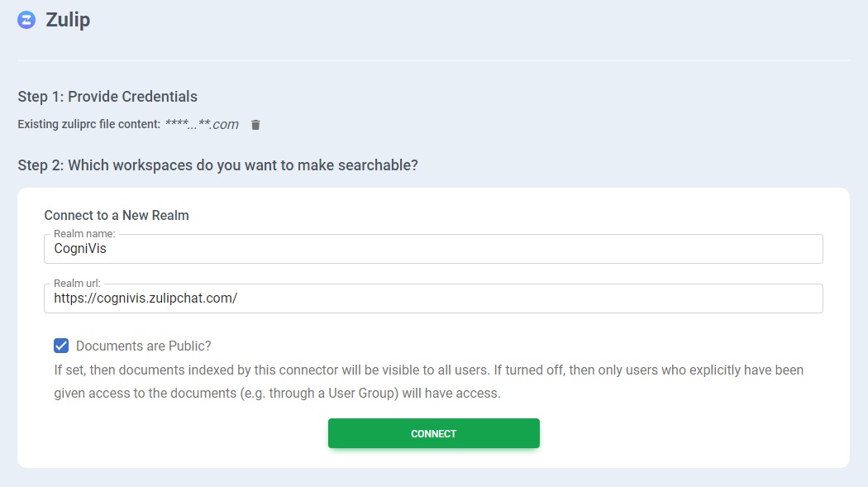The height and width of the screenshot is (487, 868).
Task: Click the cognivis.zulipchat.com URL text
Action: (145, 298)
